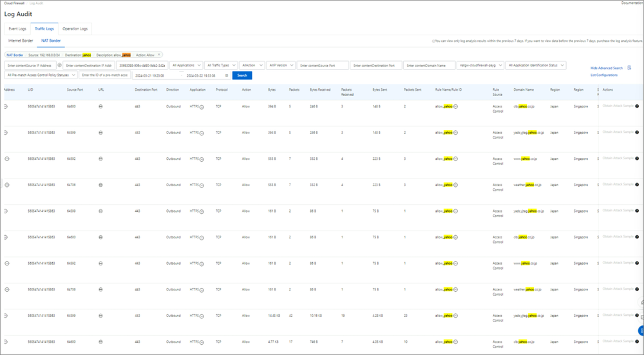Switch to the Operation Logs tab
This screenshot has height=355, width=644.
tap(75, 29)
